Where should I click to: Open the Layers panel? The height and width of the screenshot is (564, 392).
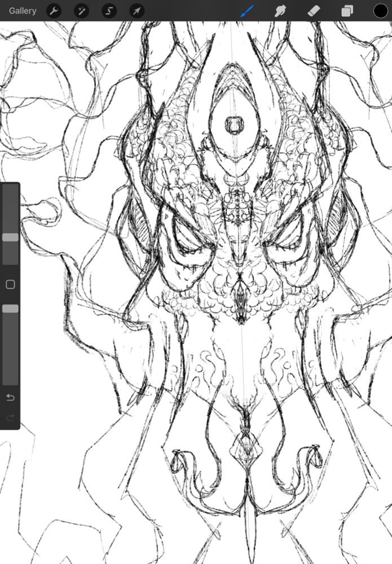[347, 11]
